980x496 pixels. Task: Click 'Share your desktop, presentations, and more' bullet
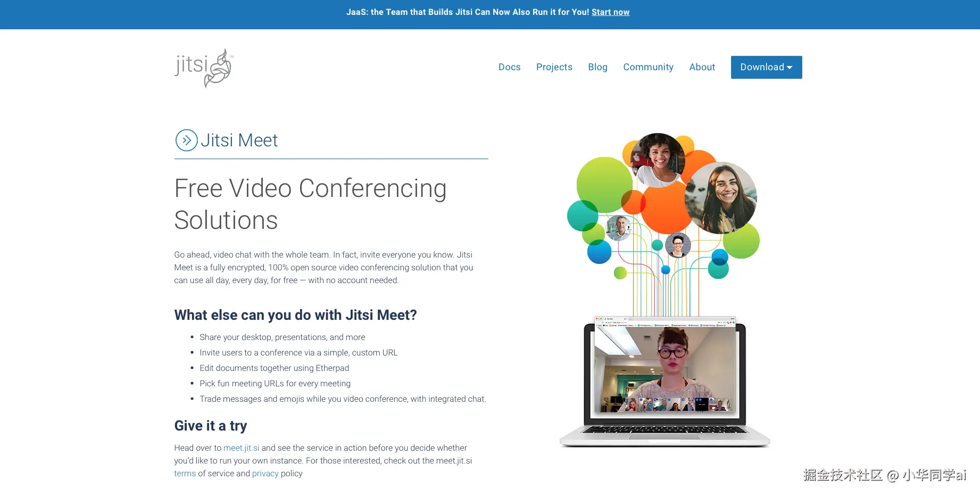point(282,337)
